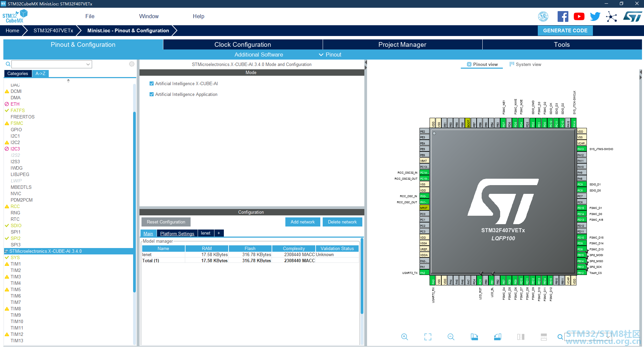644x349 pixels.
Task: Open the Window menu
Action: (149, 16)
